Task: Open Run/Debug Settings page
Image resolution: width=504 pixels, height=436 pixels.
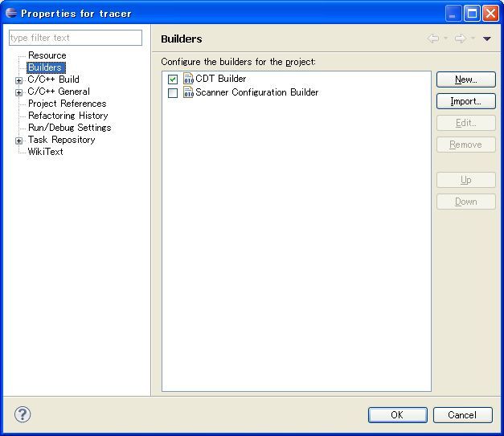Action: (69, 128)
